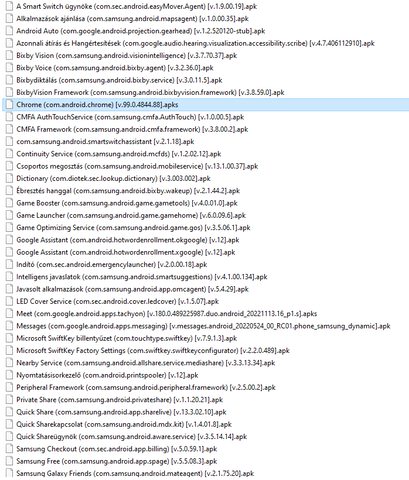Select 'BixbyVision Framework' file name
The image size is (409, 480).
(x=150, y=92)
